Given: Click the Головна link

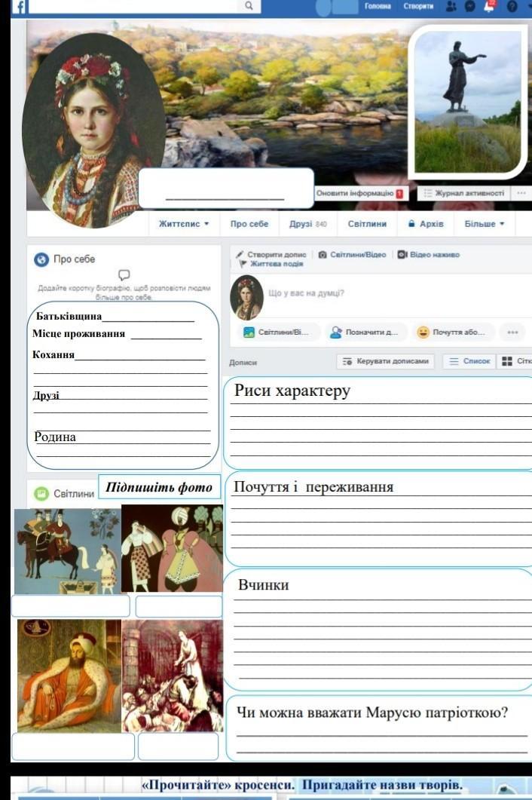Looking at the screenshot, I should click(378, 6).
